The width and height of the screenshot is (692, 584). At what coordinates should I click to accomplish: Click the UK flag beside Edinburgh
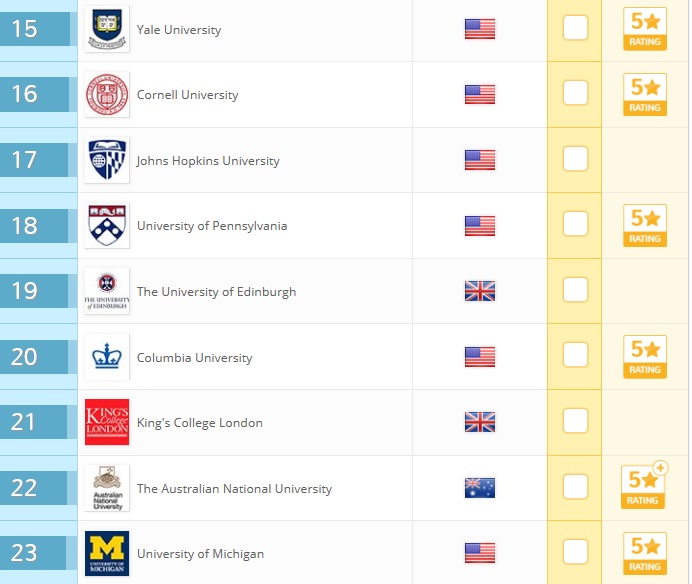click(480, 291)
